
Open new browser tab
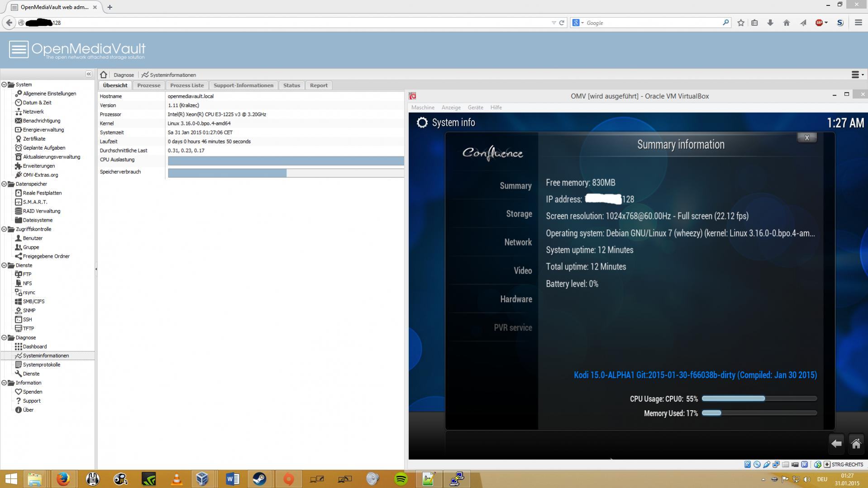[110, 7]
